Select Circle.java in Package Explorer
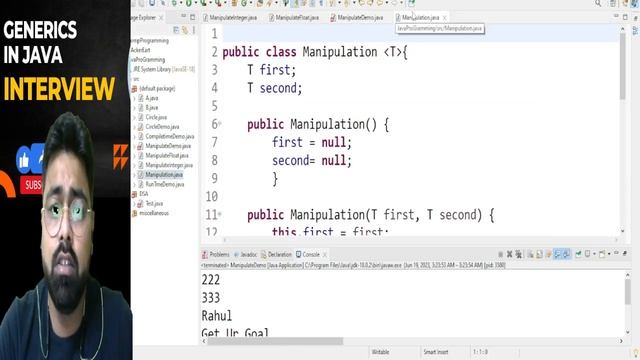This screenshot has width=640, height=360. click(156, 117)
